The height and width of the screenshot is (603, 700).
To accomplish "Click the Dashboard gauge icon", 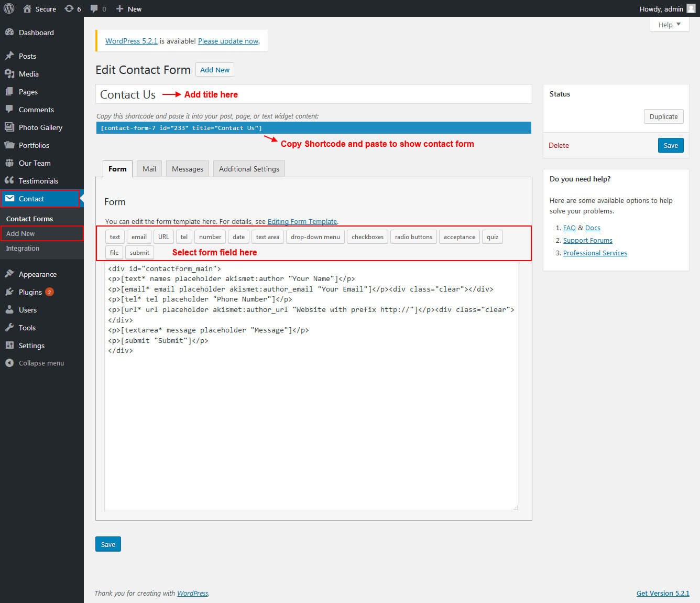I will coord(9,32).
